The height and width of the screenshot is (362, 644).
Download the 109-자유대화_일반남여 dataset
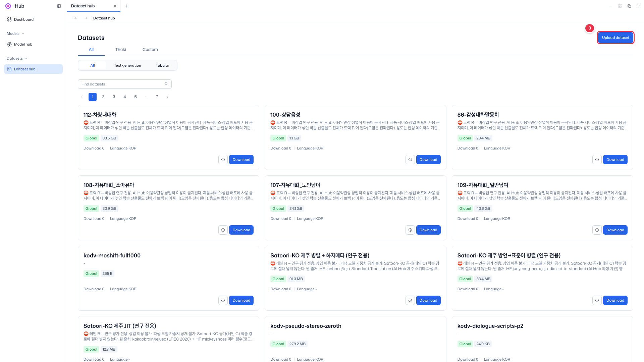(615, 230)
